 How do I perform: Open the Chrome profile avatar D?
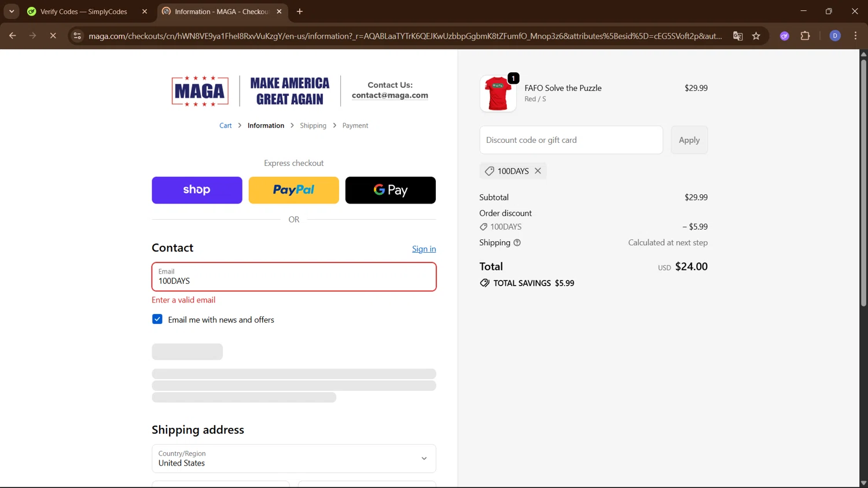tap(835, 36)
